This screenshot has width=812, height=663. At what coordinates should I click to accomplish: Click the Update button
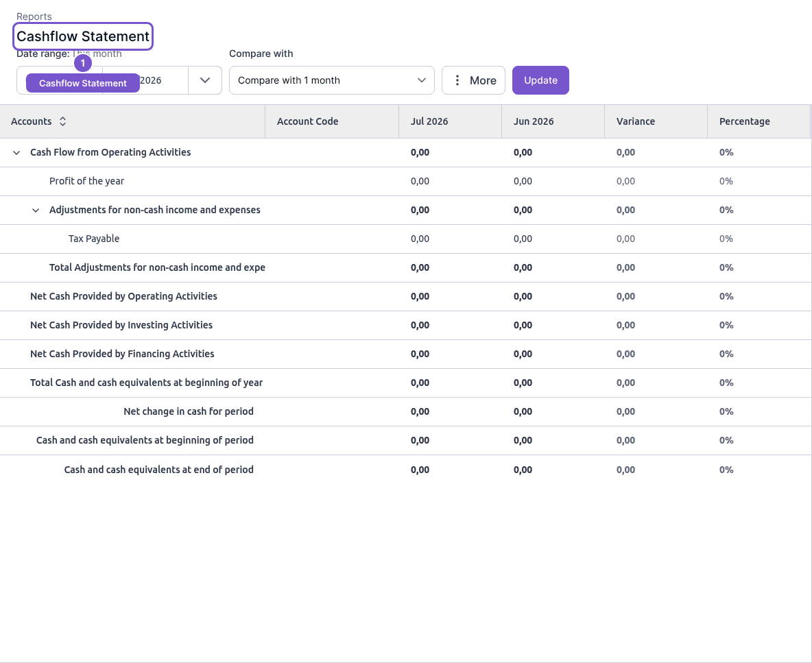(x=540, y=80)
